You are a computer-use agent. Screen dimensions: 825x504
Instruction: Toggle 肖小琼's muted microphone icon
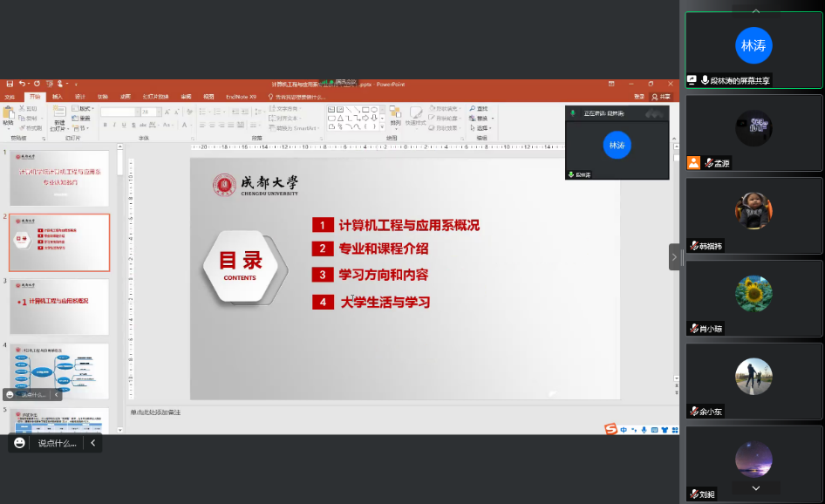click(694, 329)
